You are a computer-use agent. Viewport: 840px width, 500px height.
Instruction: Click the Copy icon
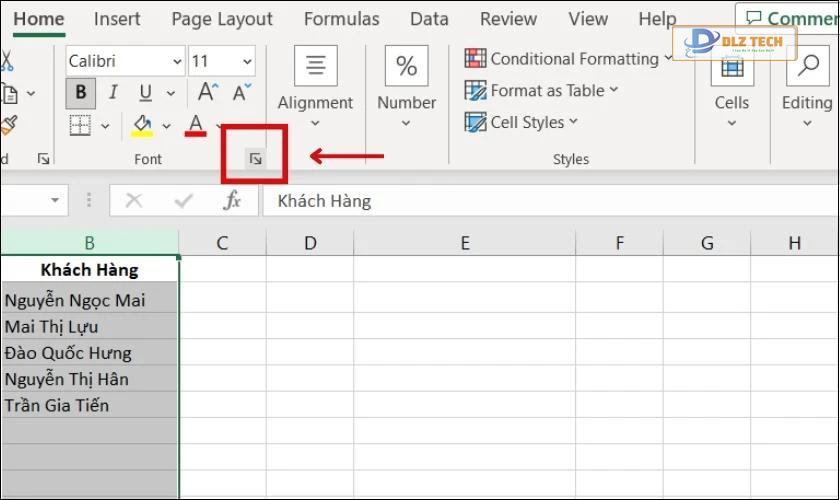click(10, 94)
